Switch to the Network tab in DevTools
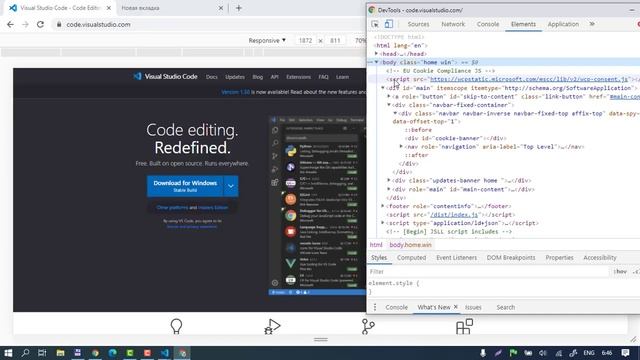 (453, 24)
